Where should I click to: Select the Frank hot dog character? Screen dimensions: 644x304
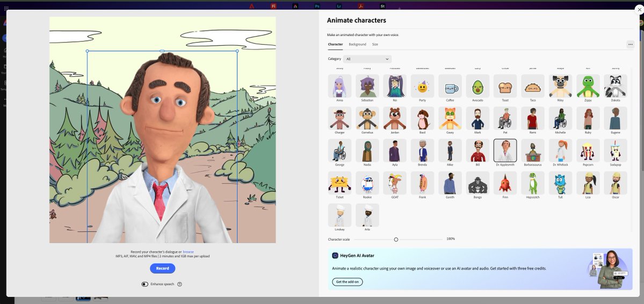click(x=422, y=183)
